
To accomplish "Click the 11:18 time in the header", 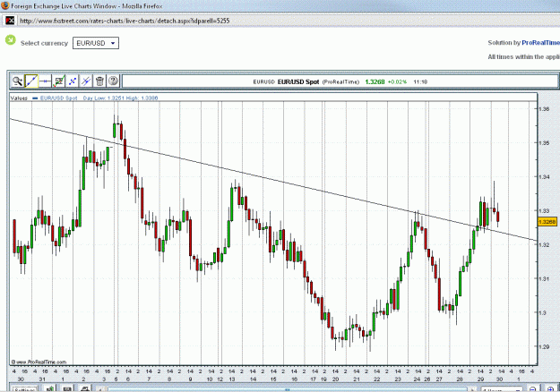I will click(420, 81).
